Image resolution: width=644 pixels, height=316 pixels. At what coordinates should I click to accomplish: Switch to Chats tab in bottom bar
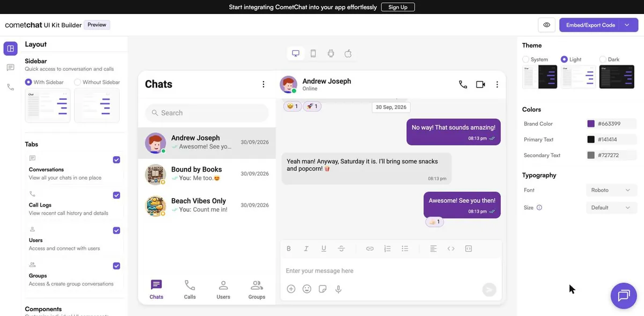(x=156, y=290)
